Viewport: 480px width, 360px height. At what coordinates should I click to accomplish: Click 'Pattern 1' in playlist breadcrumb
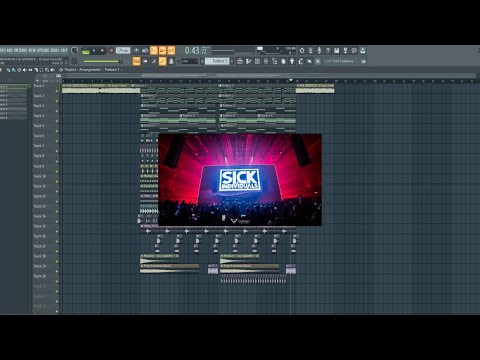tap(112, 70)
